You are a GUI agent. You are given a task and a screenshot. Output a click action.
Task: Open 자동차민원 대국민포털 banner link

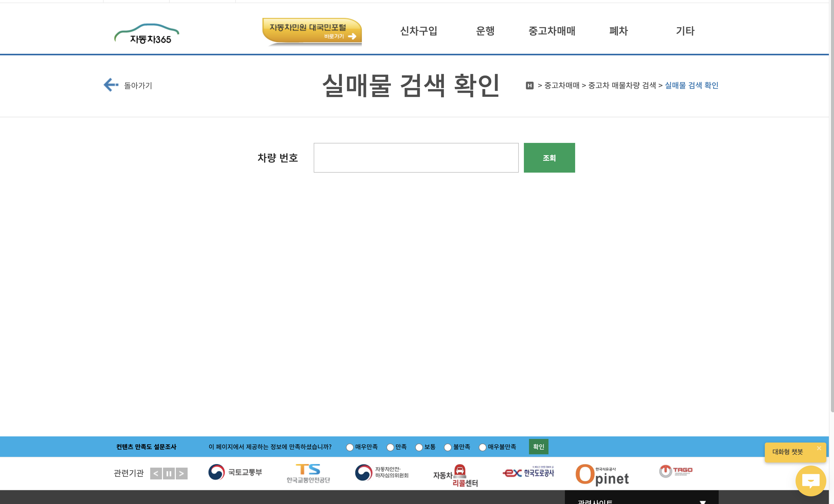click(312, 31)
